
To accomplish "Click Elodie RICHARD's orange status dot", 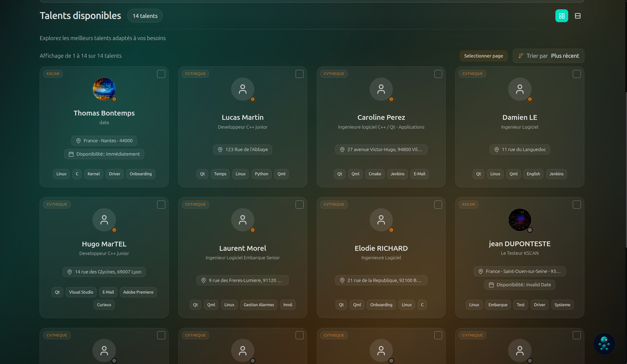I will [391, 230].
